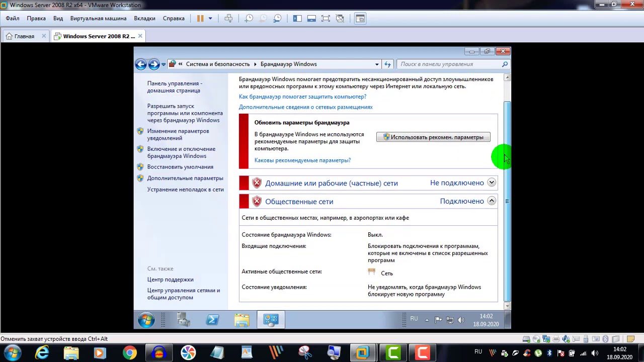644x362 pixels.
Task: Open the snapshot manager icon with wrench
Action: point(277,18)
